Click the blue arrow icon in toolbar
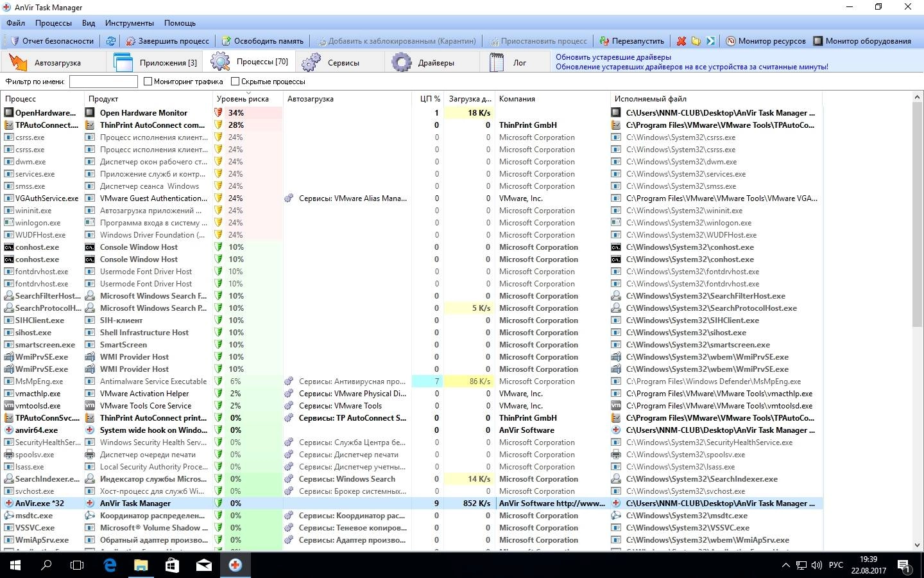Screen dimensions: 924x578 click(710, 40)
